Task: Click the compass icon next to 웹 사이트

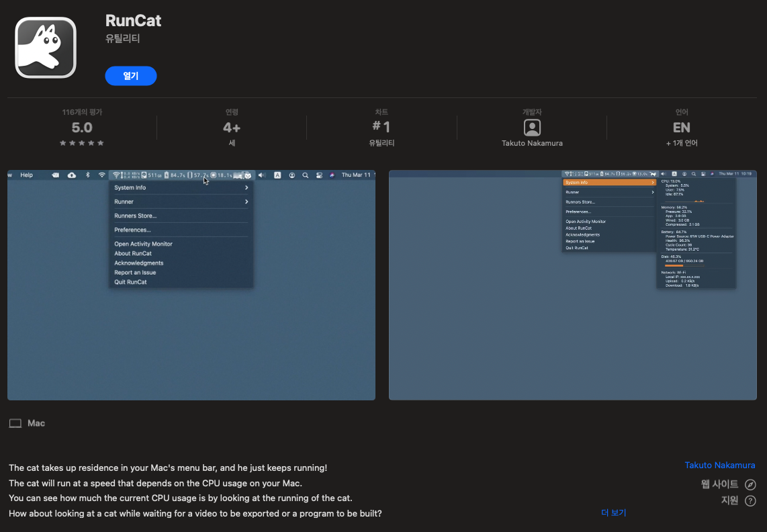Action: [x=750, y=484]
